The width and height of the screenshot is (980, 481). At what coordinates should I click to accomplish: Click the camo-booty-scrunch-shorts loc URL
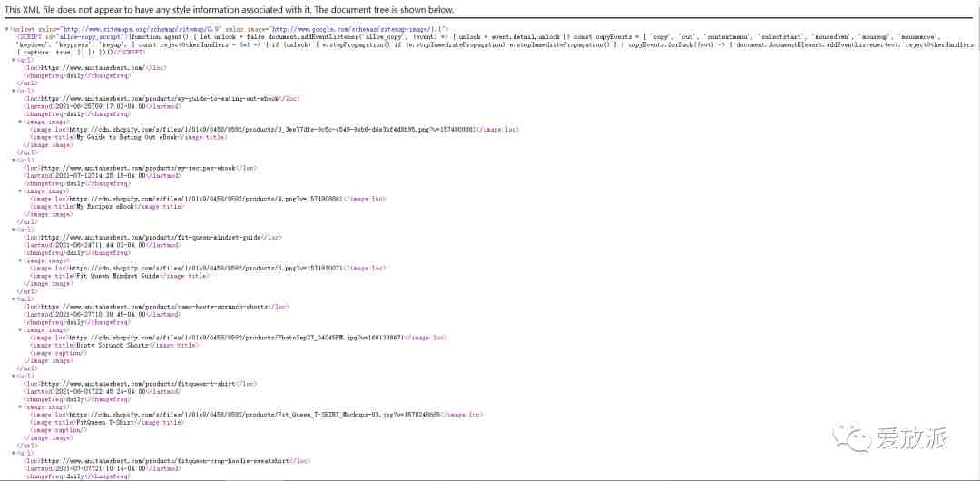(154, 307)
